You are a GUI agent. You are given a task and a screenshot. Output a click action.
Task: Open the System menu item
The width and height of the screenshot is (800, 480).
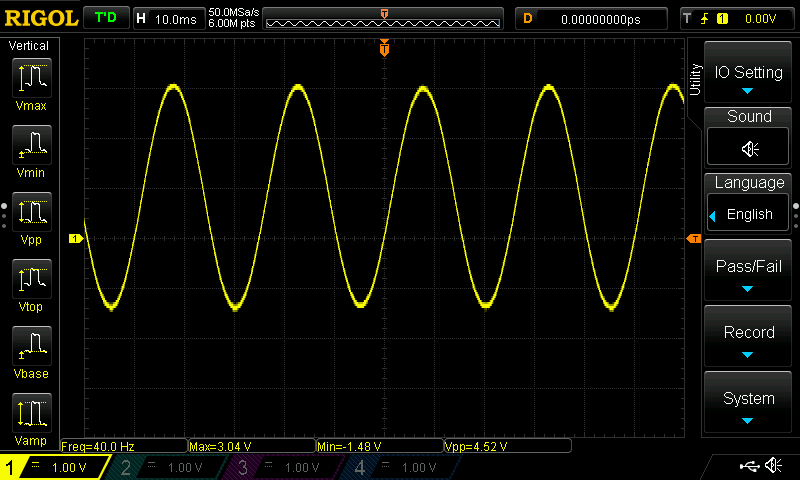coord(748,402)
